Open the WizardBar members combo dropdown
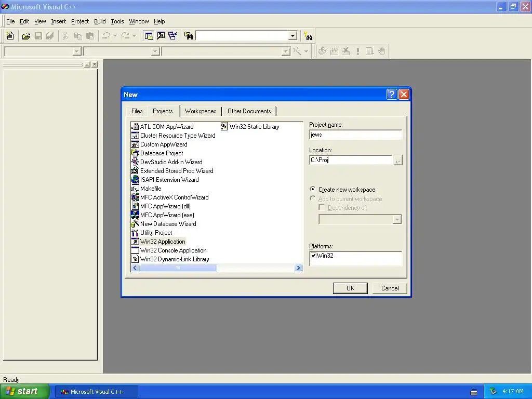532x399 pixels. 286,51
